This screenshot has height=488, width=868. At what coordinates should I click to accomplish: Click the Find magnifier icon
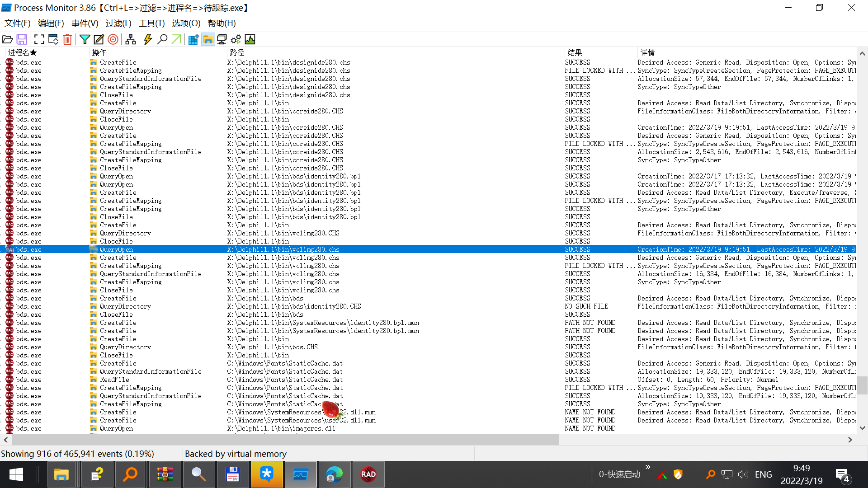[162, 40]
